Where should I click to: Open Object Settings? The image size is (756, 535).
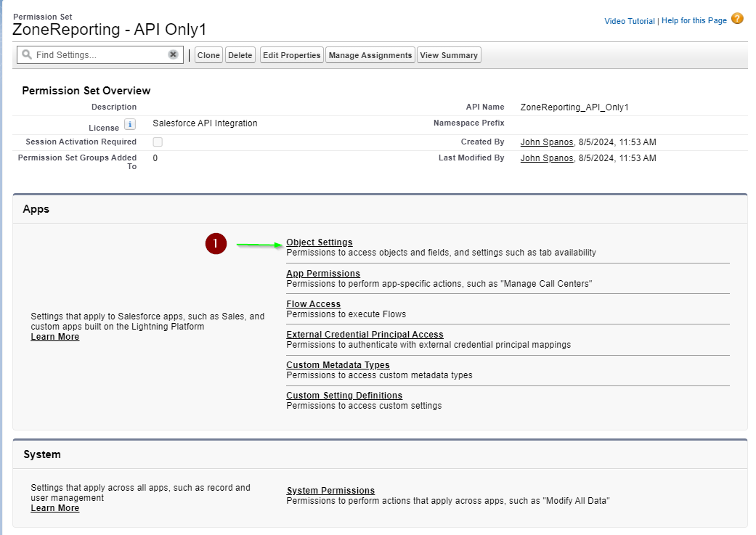(x=320, y=242)
